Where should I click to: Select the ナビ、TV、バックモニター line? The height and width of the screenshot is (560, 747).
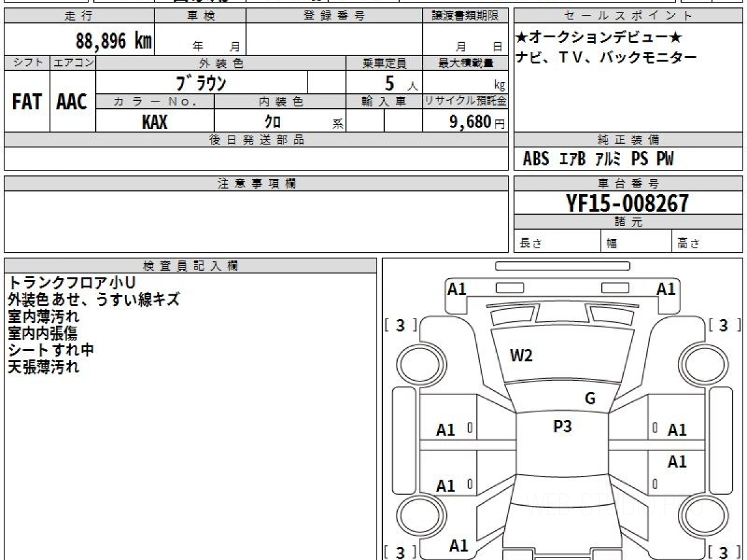(x=606, y=58)
